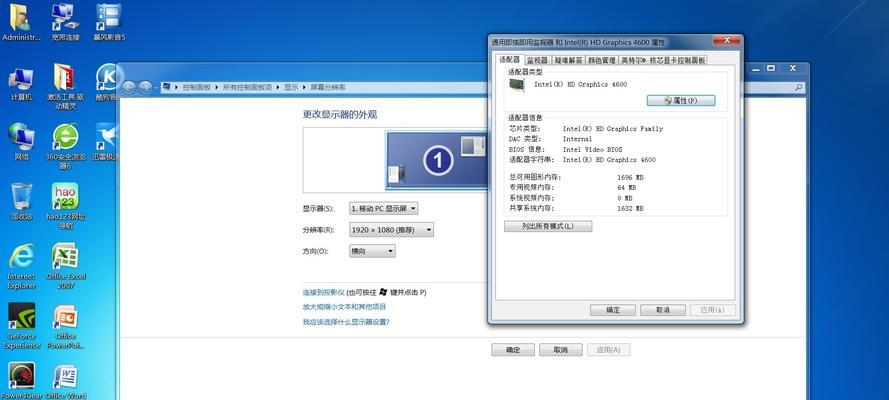889x400 pixels.
Task: Close the Intel HD Graphics 4600 properties dialog
Action: click(x=726, y=41)
